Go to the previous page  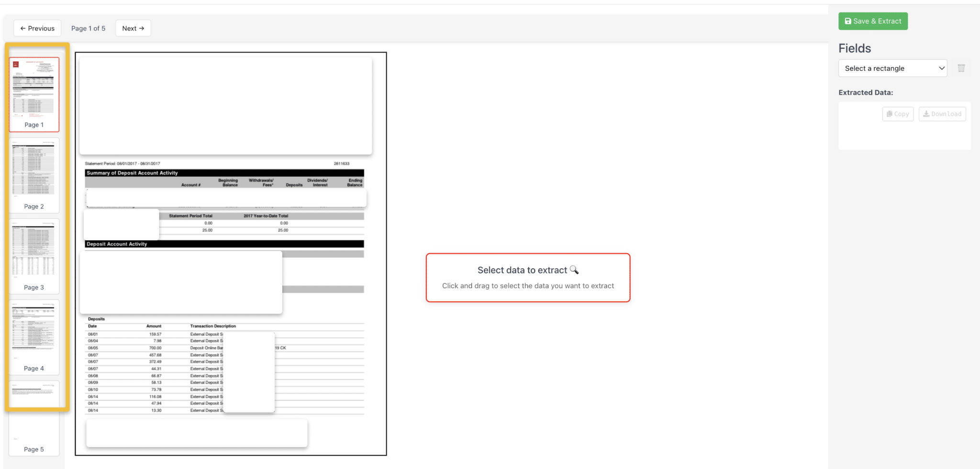(x=37, y=28)
